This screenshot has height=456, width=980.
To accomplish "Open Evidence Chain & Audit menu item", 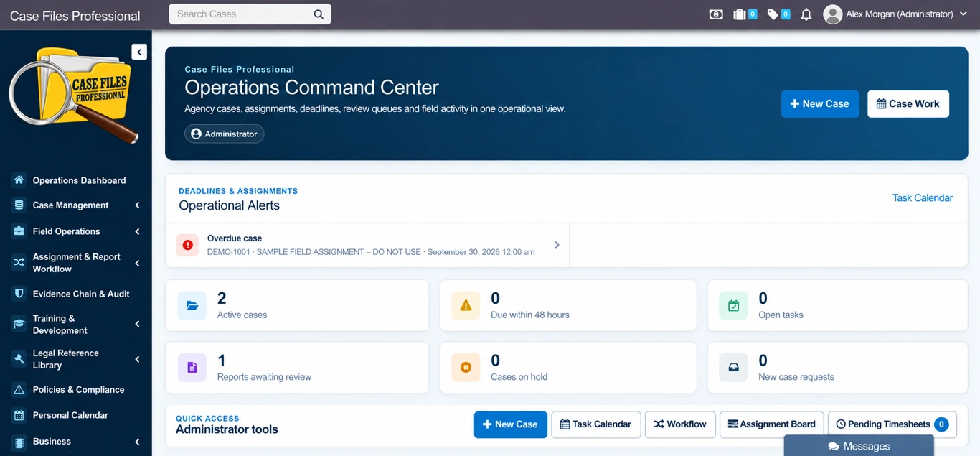I will (x=75, y=294).
